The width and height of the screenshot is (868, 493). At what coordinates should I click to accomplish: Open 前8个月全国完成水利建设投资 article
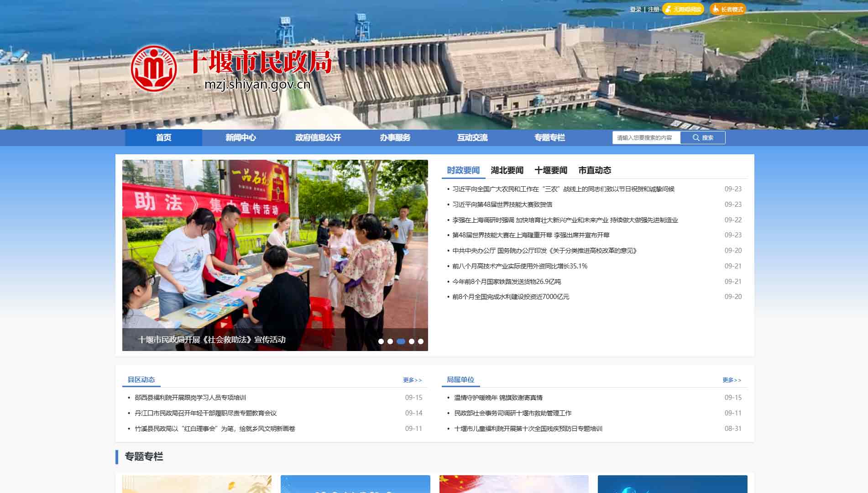click(511, 297)
